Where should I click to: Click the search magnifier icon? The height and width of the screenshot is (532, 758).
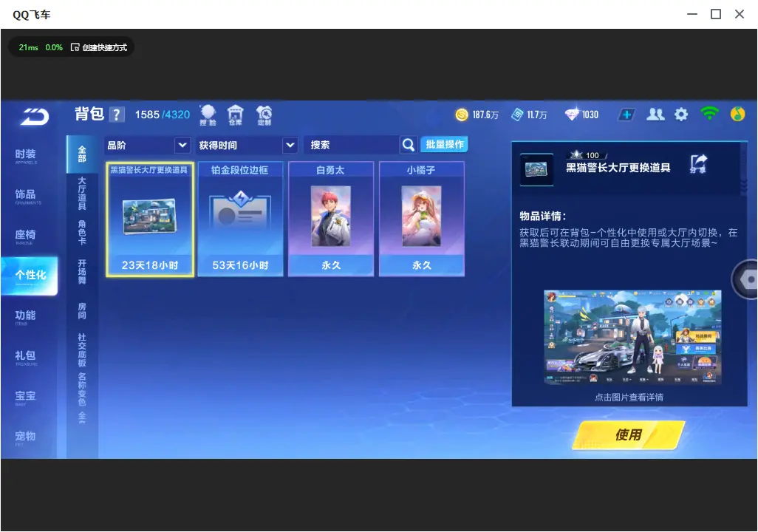click(x=409, y=145)
